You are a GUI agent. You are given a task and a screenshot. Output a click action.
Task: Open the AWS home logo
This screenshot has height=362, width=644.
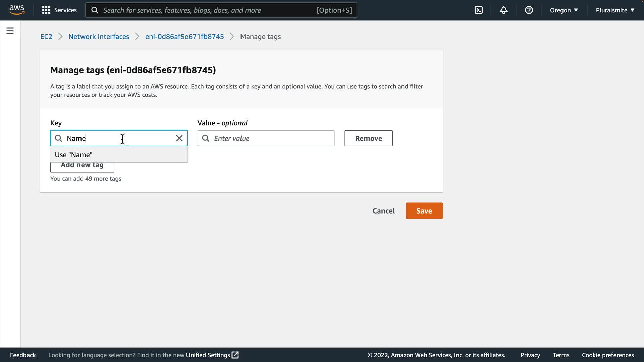17,10
